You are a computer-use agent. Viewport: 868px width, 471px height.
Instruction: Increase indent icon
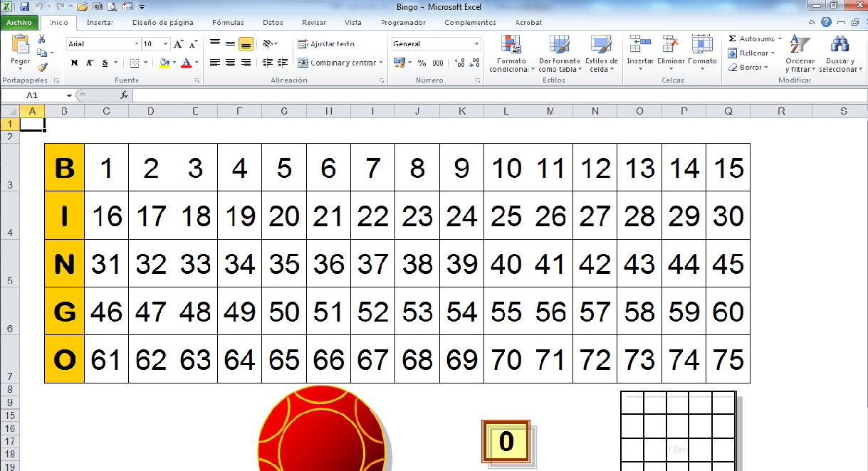click(283, 63)
